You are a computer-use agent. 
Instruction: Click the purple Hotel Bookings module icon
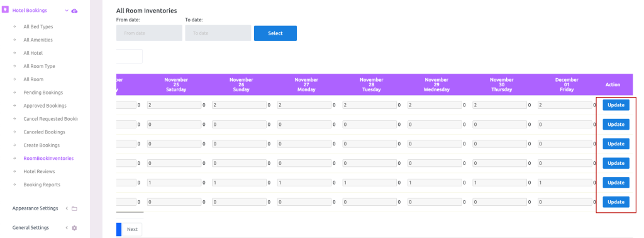[x=5, y=10]
